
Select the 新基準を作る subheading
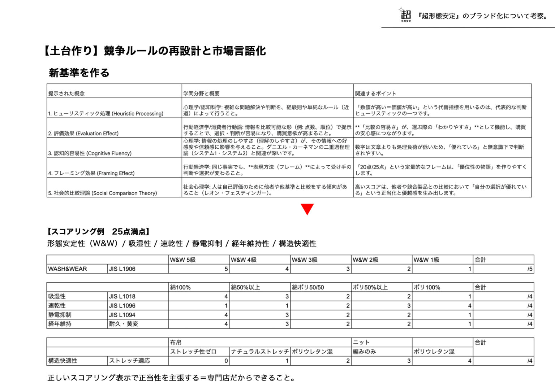click(79, 73)
